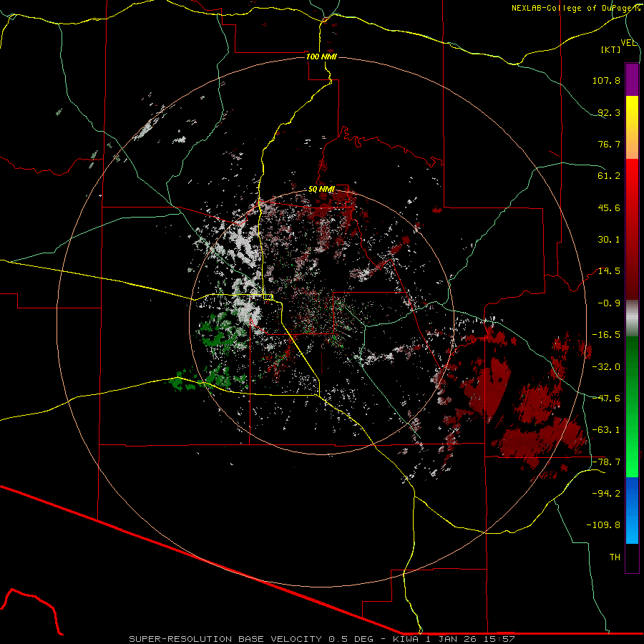Click the -109.8 value on velocity scale
Image resolution: width=644 pixels, height=644 pixels.
(x=603, y=525)
